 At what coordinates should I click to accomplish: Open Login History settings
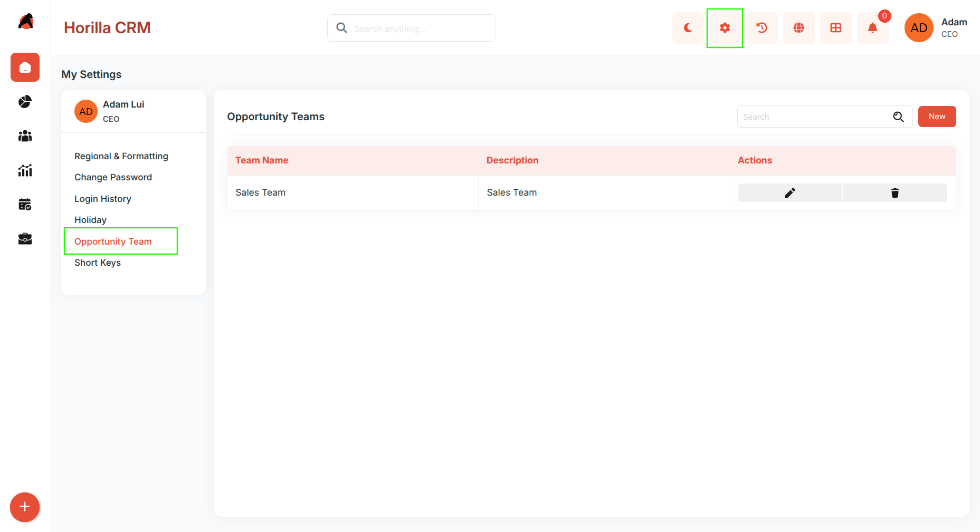pyautogui.click(x=103, y=199)
